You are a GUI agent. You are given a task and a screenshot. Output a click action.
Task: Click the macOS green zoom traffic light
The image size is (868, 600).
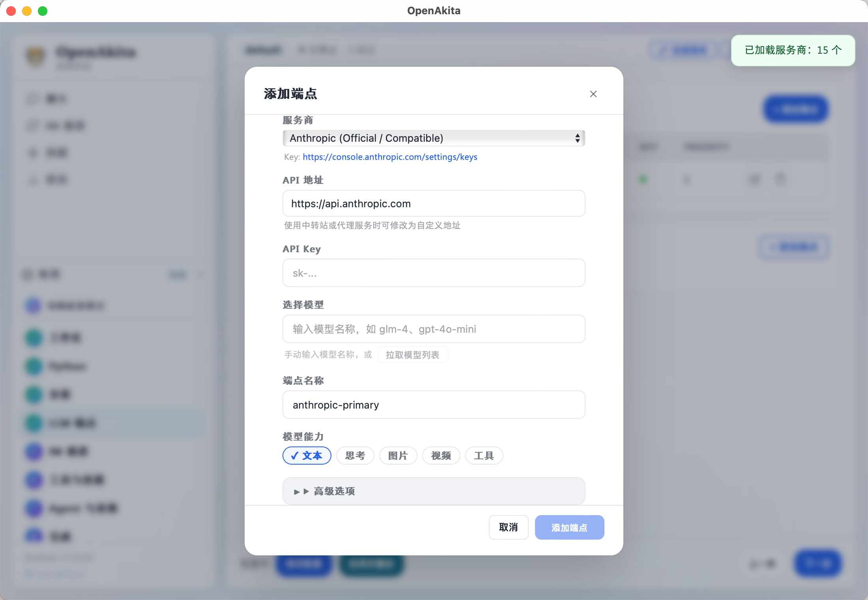[x=43, y=11]
